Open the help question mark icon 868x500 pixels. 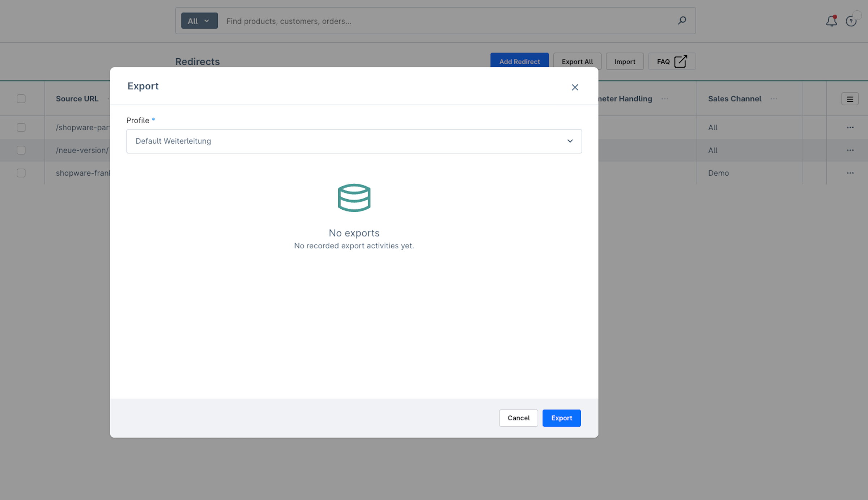coord(851,21)
